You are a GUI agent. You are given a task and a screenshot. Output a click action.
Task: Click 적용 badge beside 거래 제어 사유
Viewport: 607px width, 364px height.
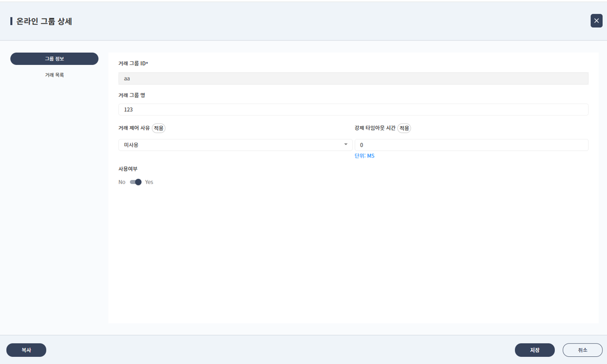pos(159,128)
